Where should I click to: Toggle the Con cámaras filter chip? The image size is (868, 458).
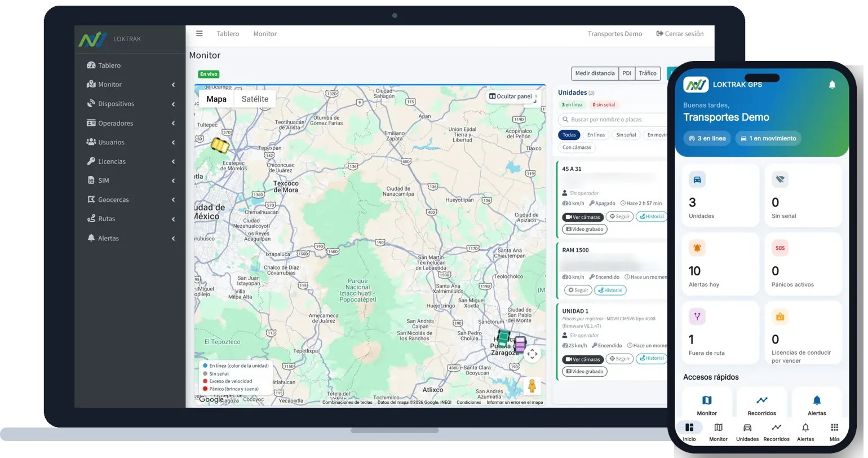tap(577, 148)
